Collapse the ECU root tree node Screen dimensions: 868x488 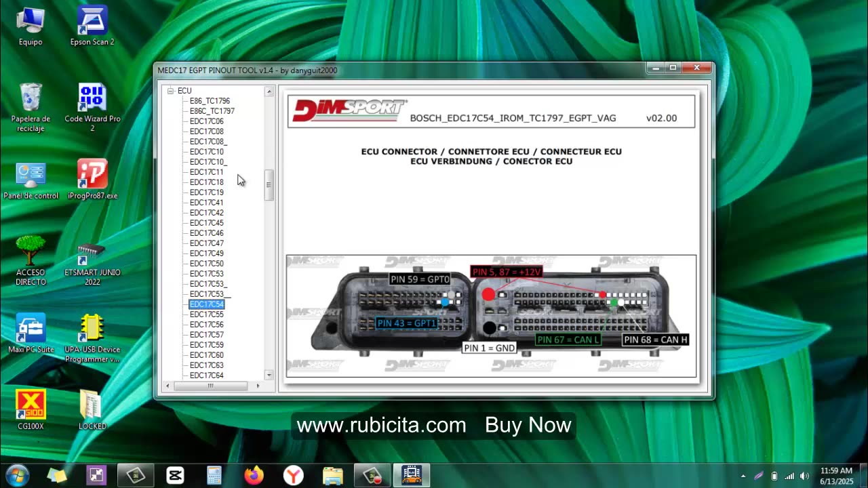[x=170, y=91]
